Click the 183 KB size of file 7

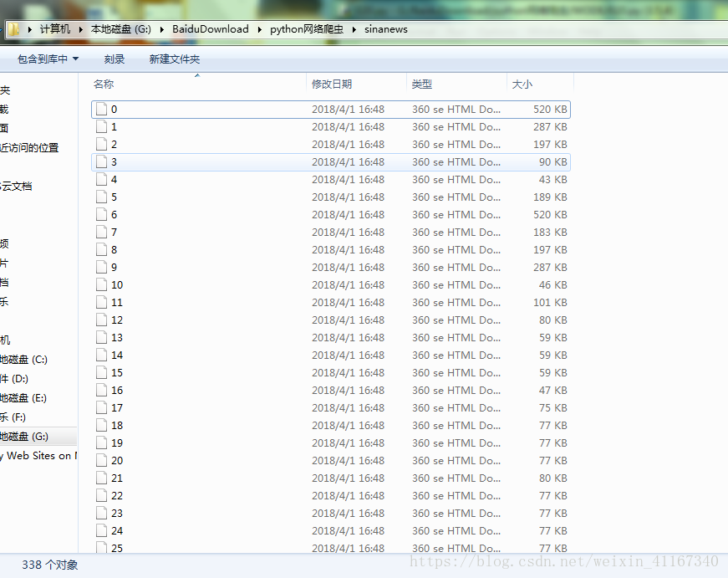(550, 233)
